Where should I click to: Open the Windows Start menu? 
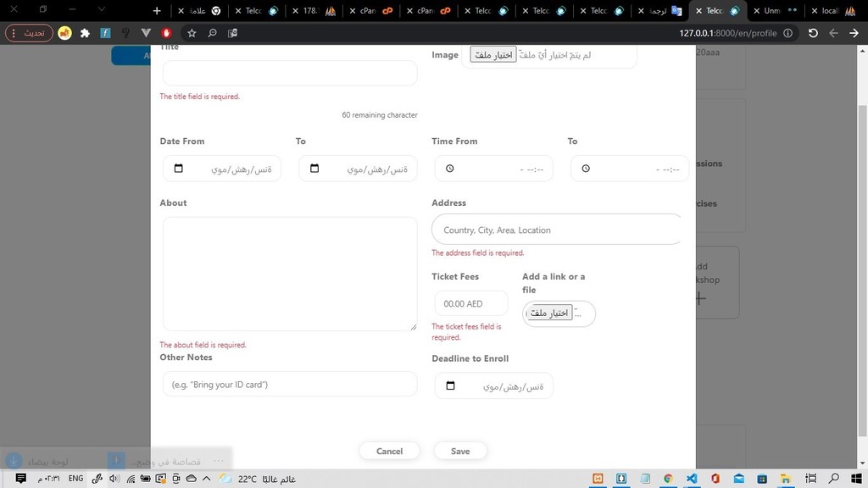[856, 478]
